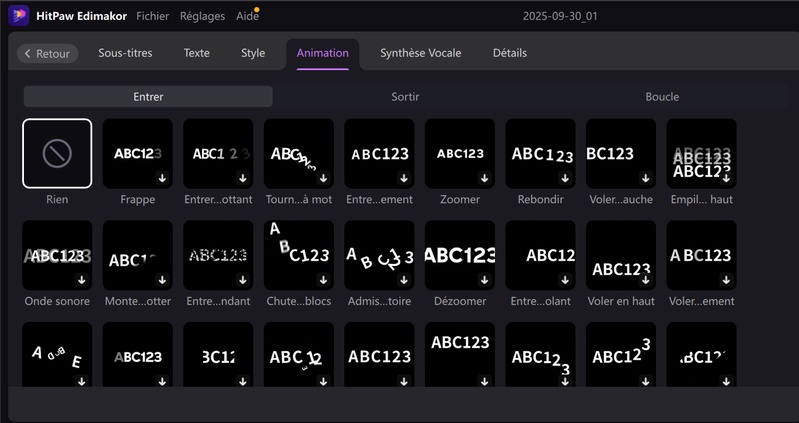Viewport: 799px width, 423px height.
Task: Click the HitPaw Edimakor logo icon
Action: coord(20,16)
